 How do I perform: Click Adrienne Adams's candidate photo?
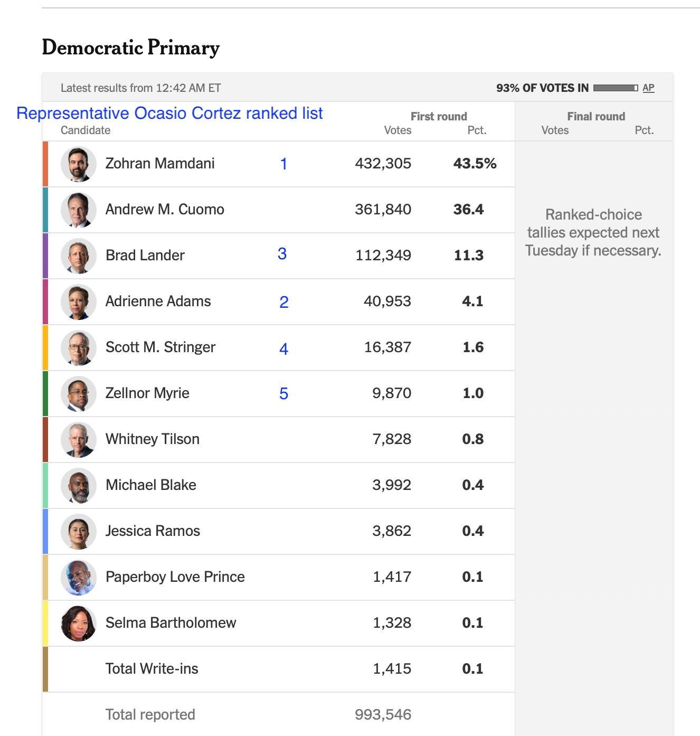(79, 302)
